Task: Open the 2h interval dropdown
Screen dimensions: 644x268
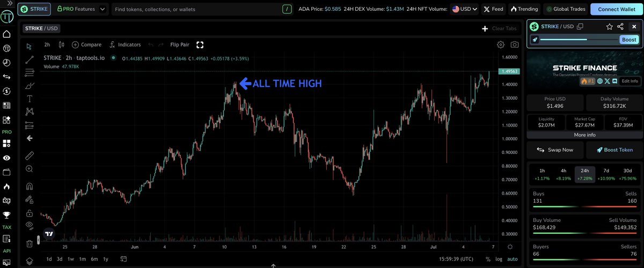Action: pos(47,45)
